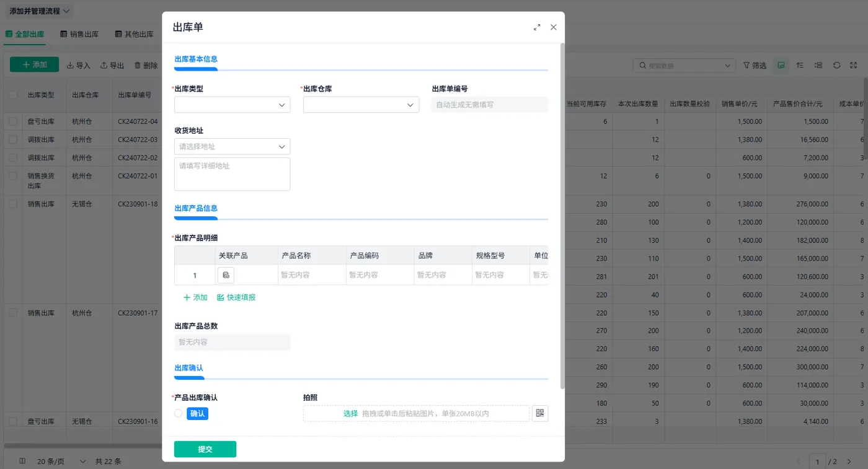Screen dimensions: 868x469
Task: Click 添加 to add a product row
Action: 195,297
